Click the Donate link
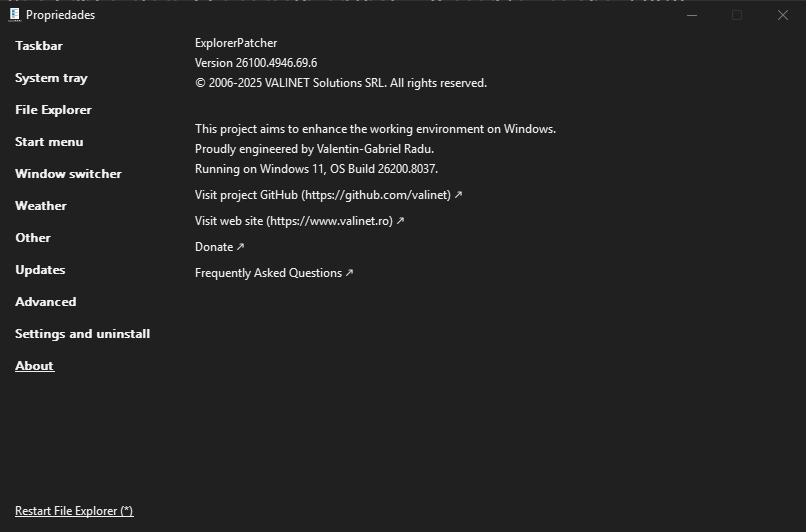This screenshot has width=806, height=532. (219, 247)
